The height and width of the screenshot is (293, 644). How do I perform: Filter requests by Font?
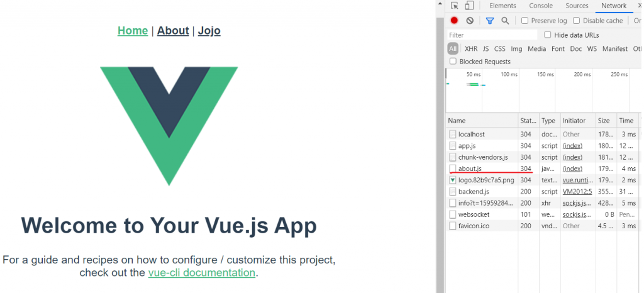pos(558,49)
